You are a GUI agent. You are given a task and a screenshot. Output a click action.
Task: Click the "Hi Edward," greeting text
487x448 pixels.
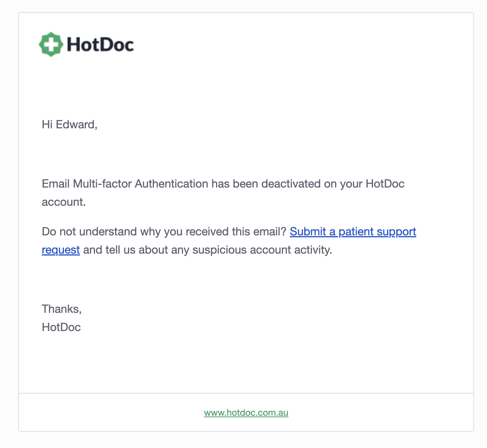point(70,125)
